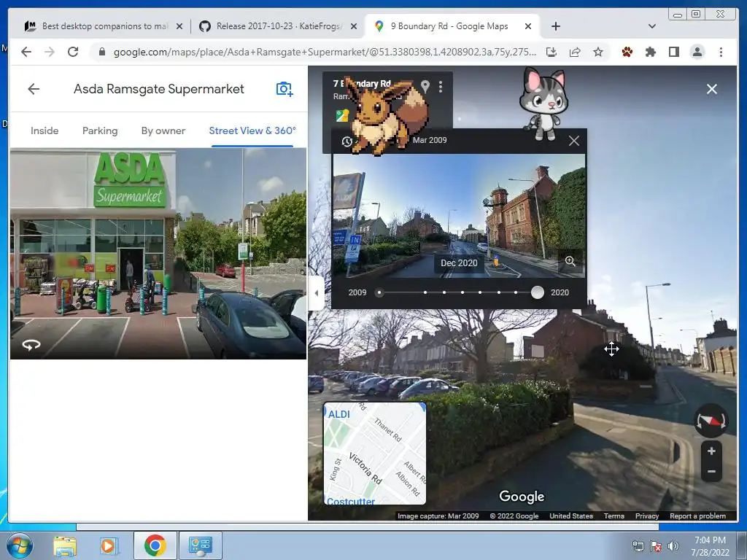Open the Chrome profile avatar
This screenshot has width=747, height=560.
[x=697, y=52]
